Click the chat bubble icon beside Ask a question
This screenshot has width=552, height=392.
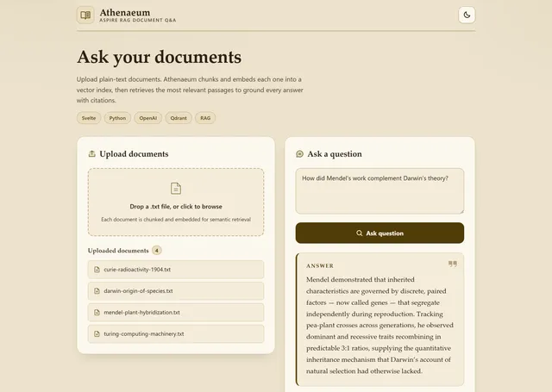click(299, 154)
